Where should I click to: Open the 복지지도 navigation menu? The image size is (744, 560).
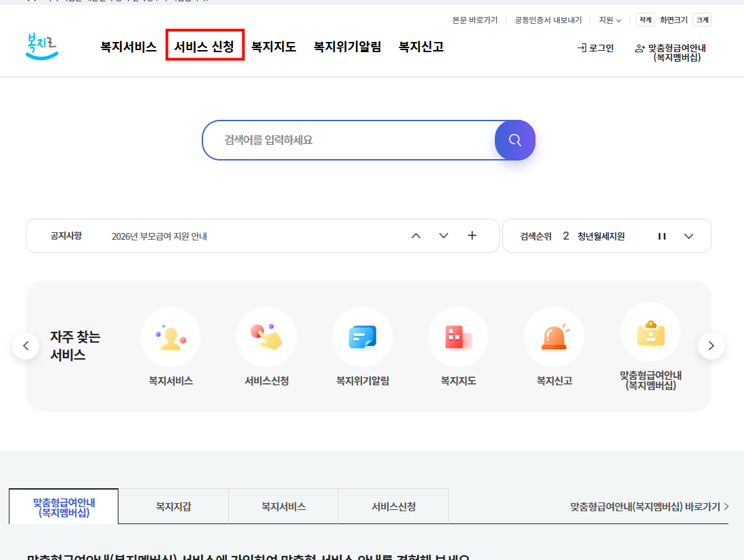tap(273, 46)
